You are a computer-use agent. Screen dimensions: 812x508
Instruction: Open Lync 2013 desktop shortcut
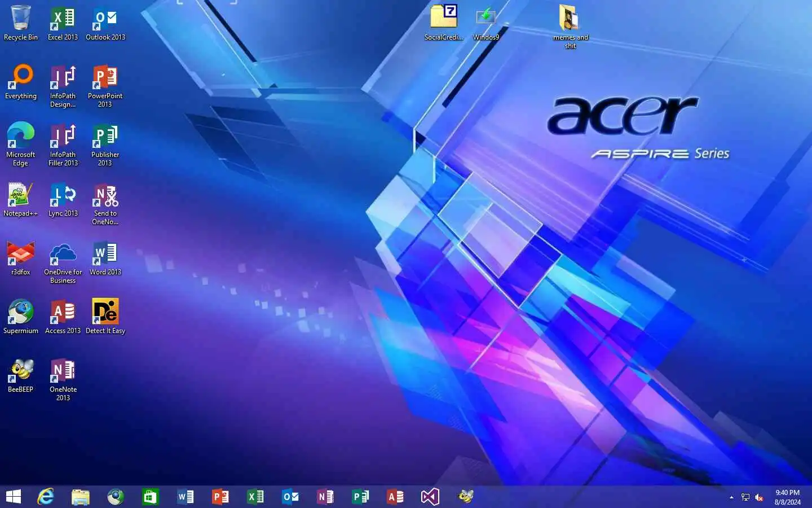(x=63, y=199)
